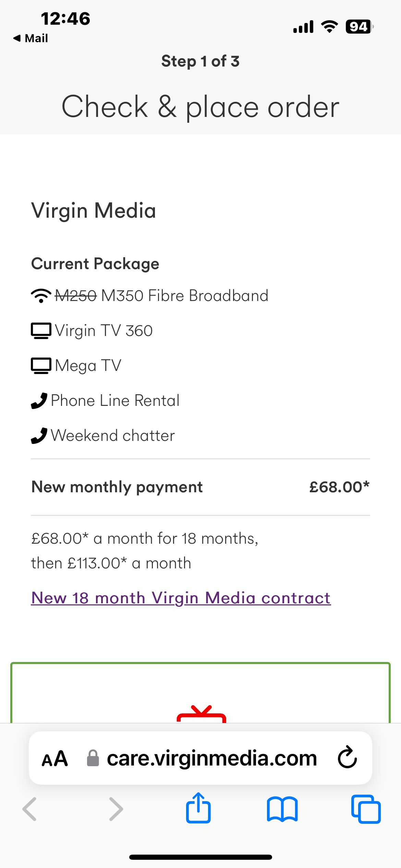Open the Safari tabs overview icon
The width and height of the screenshot is (401, 868).
point(366,809)
